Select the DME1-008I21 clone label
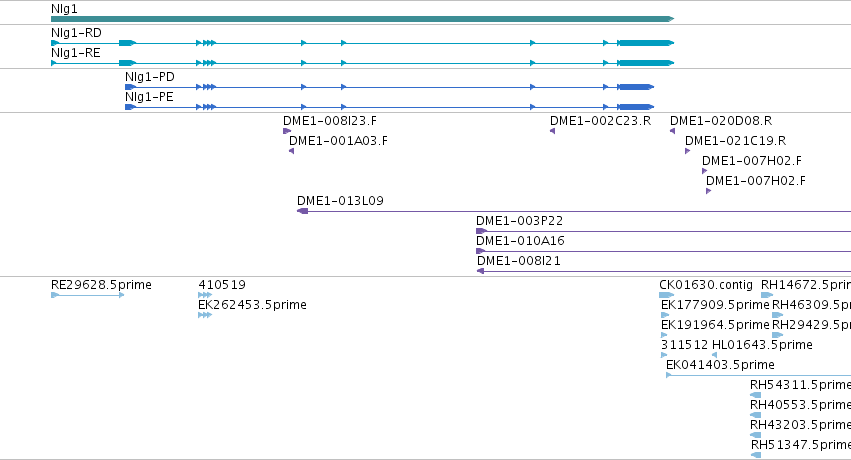 [x=519, y=261]
